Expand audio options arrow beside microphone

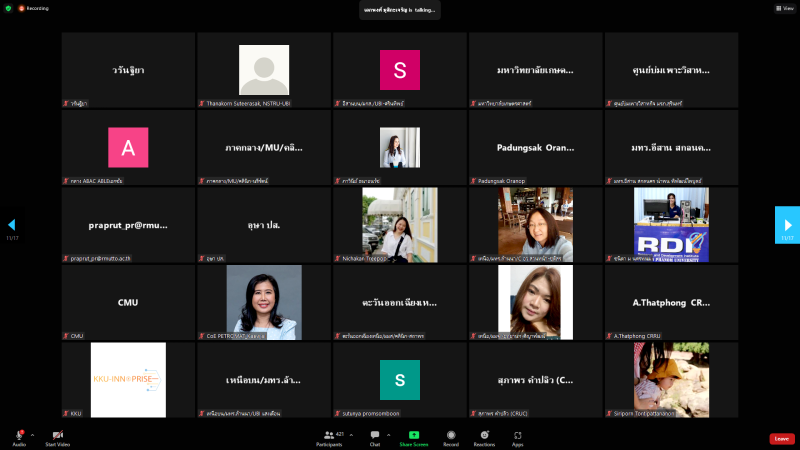pyautogui.click(x=32, y=434)
